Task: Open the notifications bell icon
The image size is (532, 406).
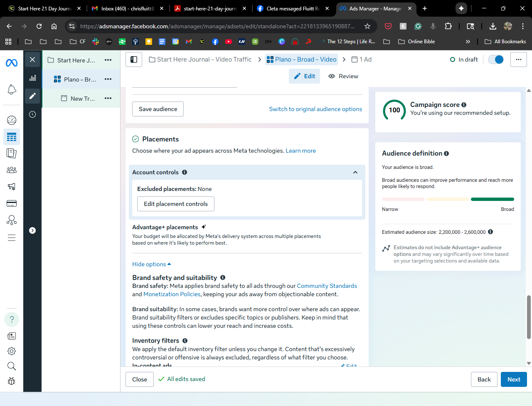Action: (x=12, y=89)
